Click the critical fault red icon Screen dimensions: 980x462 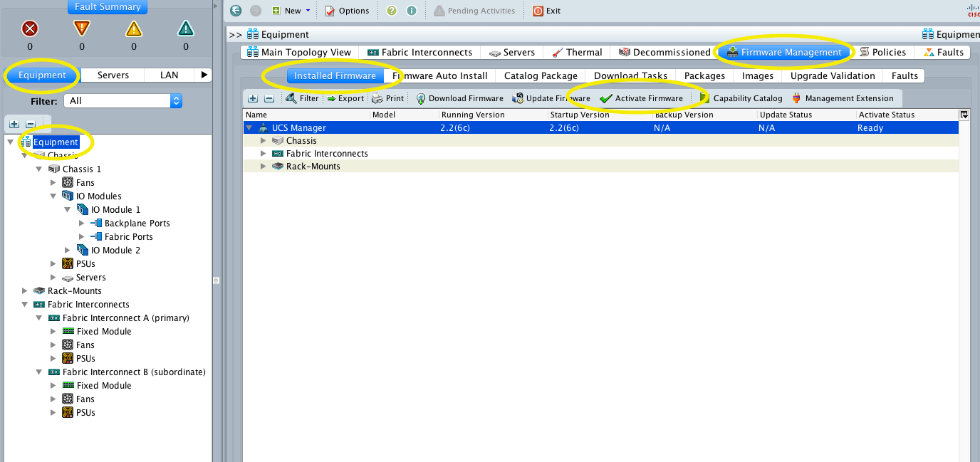(x=30, y=28)
